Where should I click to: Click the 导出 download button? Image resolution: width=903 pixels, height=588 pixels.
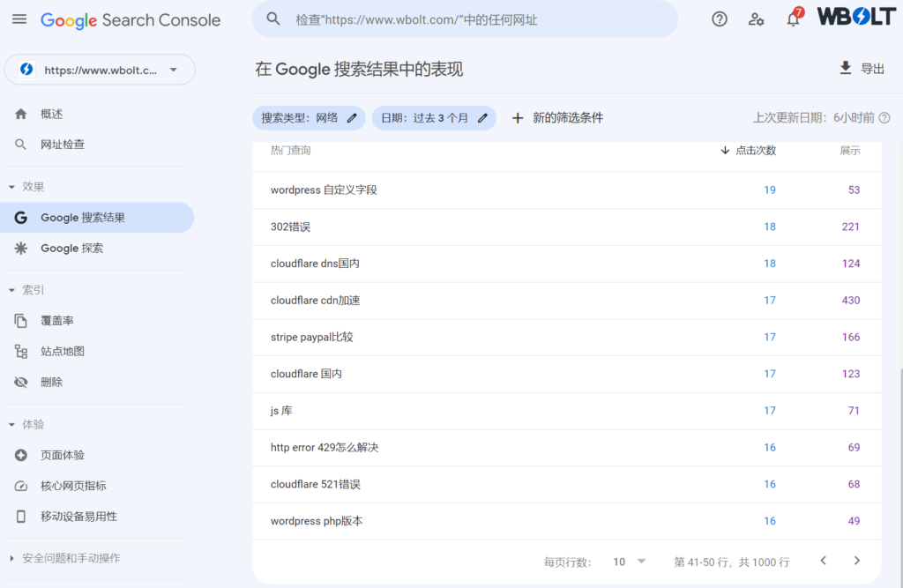pos(861,69)
